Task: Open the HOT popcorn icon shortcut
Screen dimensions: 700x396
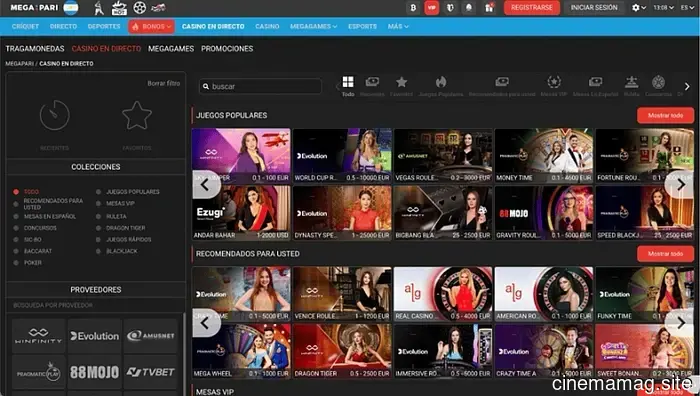Action: point(119,8)
